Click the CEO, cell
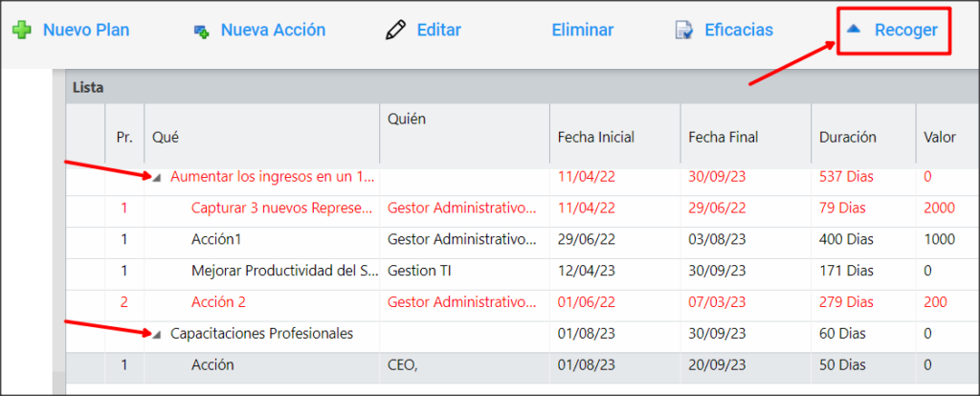 click(x=403, y=365)
